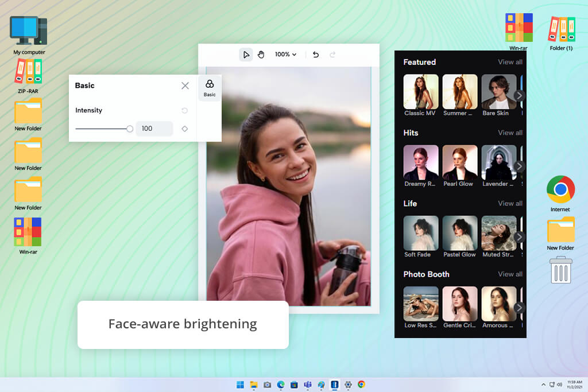The height and width of the screenshot is (392, 588).
Task: View all Featured filters
Action: (510, 62)
